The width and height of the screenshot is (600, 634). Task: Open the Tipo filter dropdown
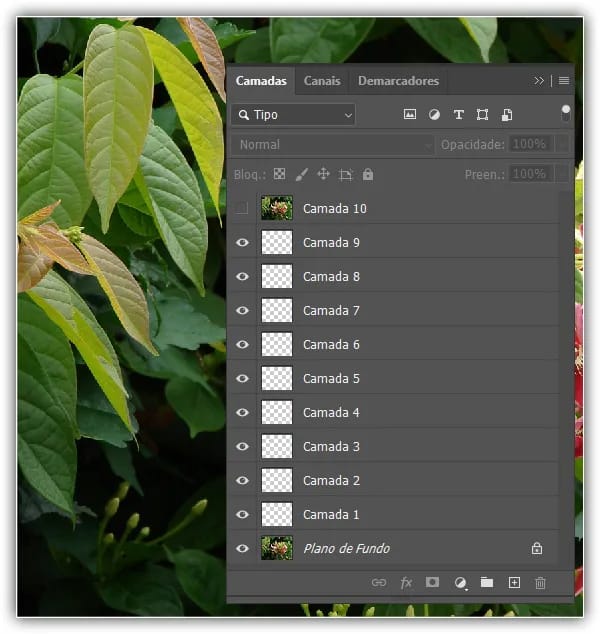293,115
